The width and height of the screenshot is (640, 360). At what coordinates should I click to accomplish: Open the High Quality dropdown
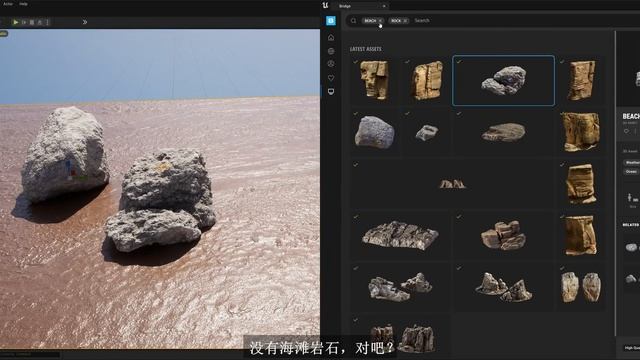point(632,348)
